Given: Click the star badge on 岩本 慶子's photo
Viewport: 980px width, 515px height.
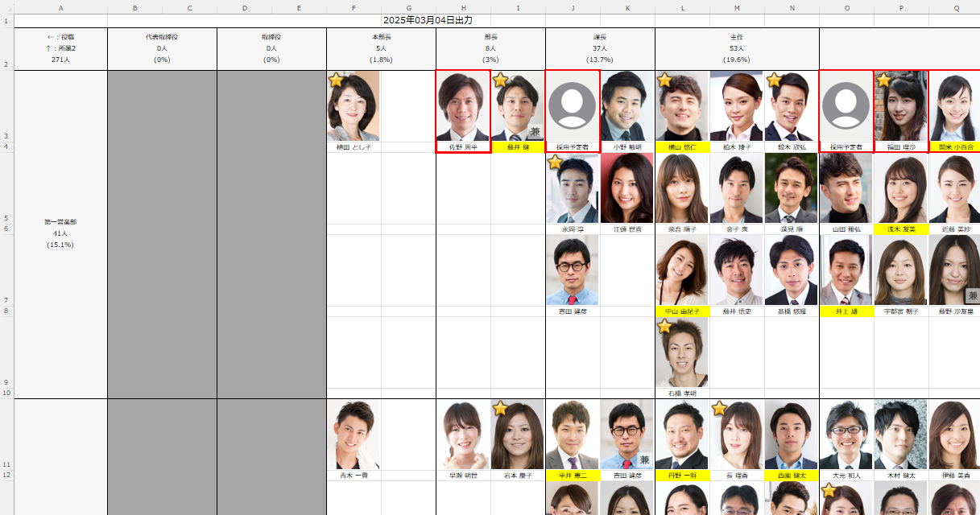Looking at the screenshot, I should 500,408.
